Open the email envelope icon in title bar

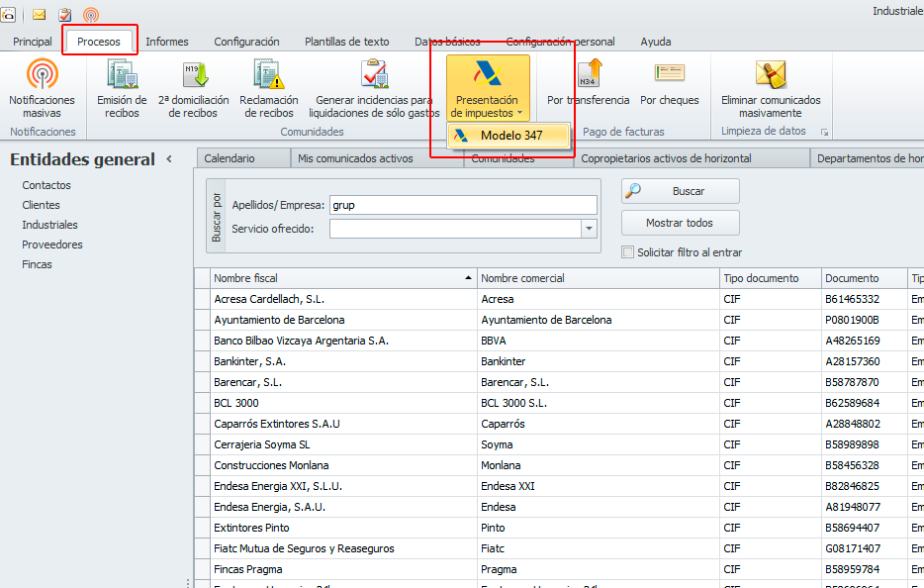[40, 15]
